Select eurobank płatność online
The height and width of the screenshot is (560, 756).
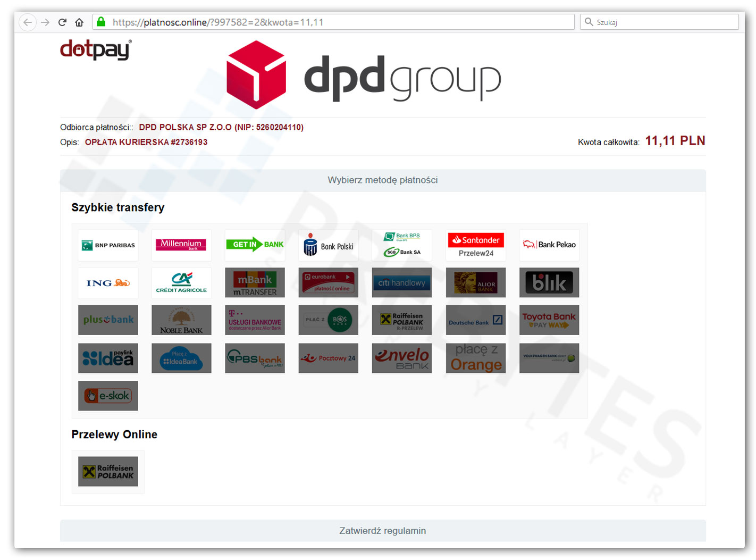click(x=328, y=283)
